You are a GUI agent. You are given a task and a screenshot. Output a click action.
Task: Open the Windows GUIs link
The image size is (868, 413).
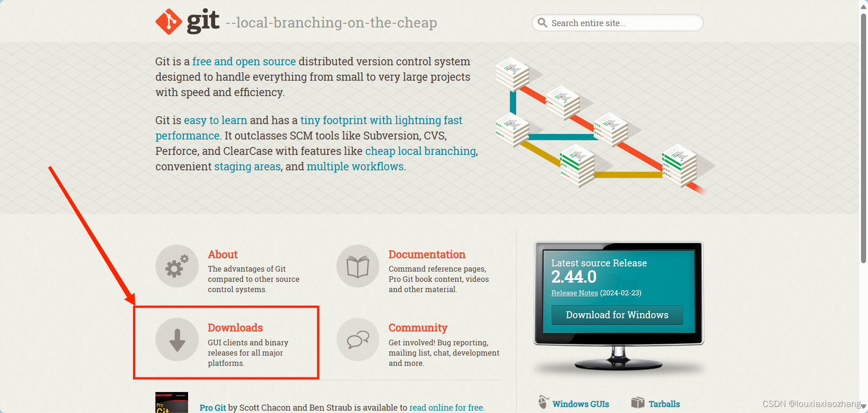coord(581,404)
